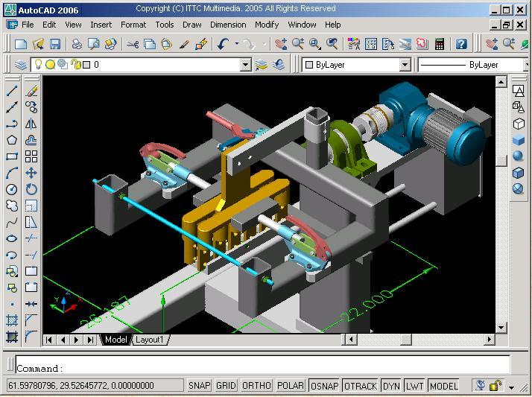Click the Save icon in toolbar

(55, 44)
